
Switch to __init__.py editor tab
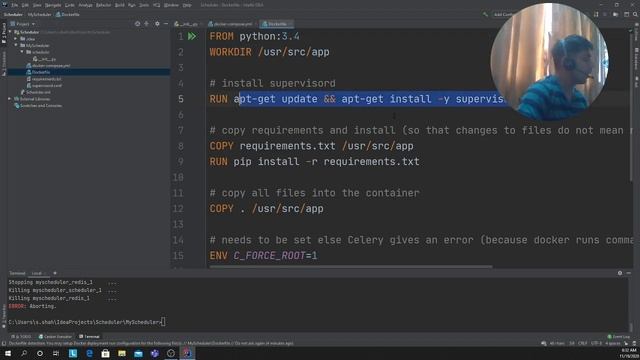188,24
